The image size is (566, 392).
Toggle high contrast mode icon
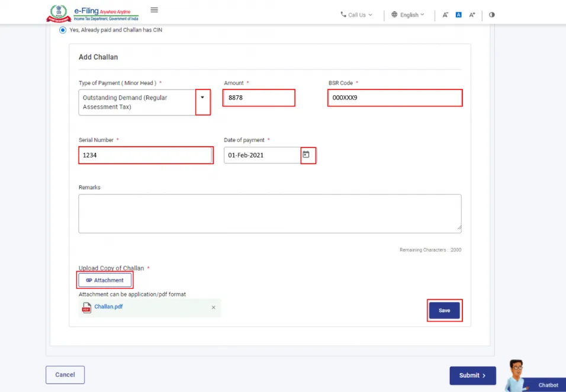point(491,15)
